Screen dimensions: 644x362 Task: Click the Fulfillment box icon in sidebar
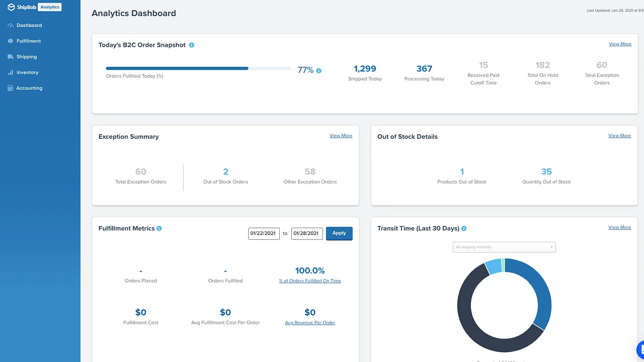point(11,41)
